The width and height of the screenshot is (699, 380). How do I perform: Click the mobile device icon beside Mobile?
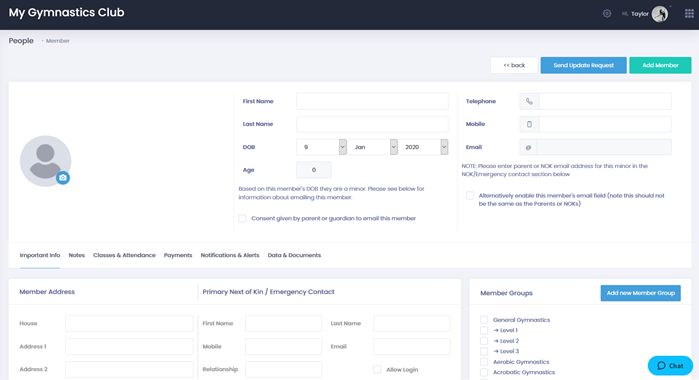point(529,124)
